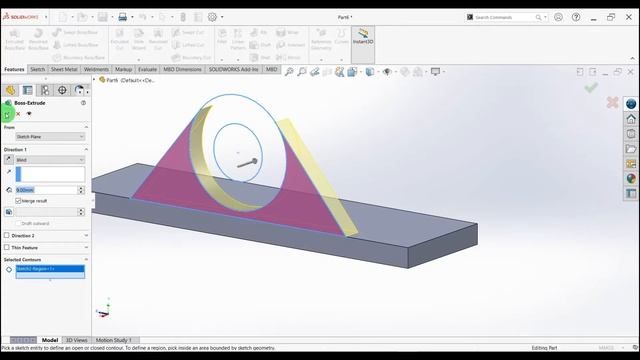
Task: Open the View Palette icon in task pane
Action: pyautogui.click(x=631, y=164)
